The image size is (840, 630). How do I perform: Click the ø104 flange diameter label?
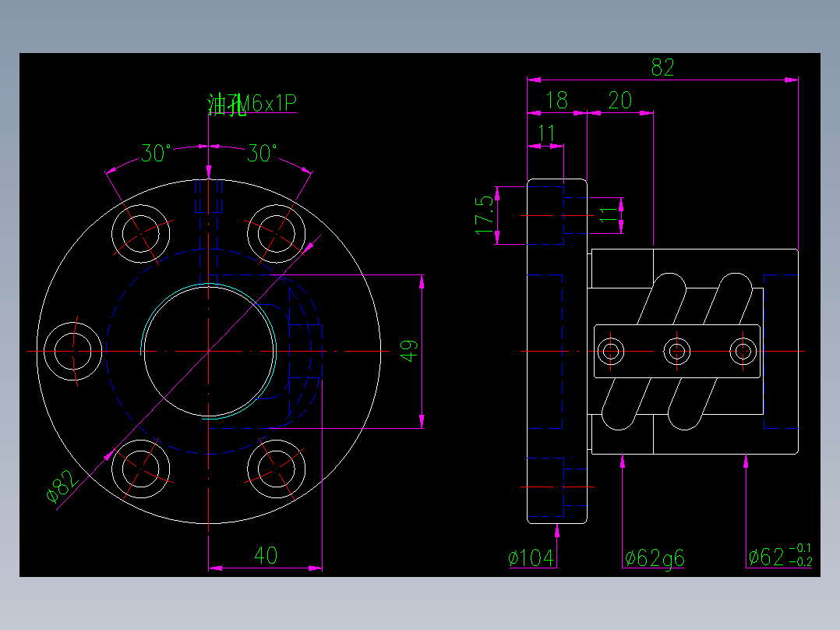[x=531, y=558]
